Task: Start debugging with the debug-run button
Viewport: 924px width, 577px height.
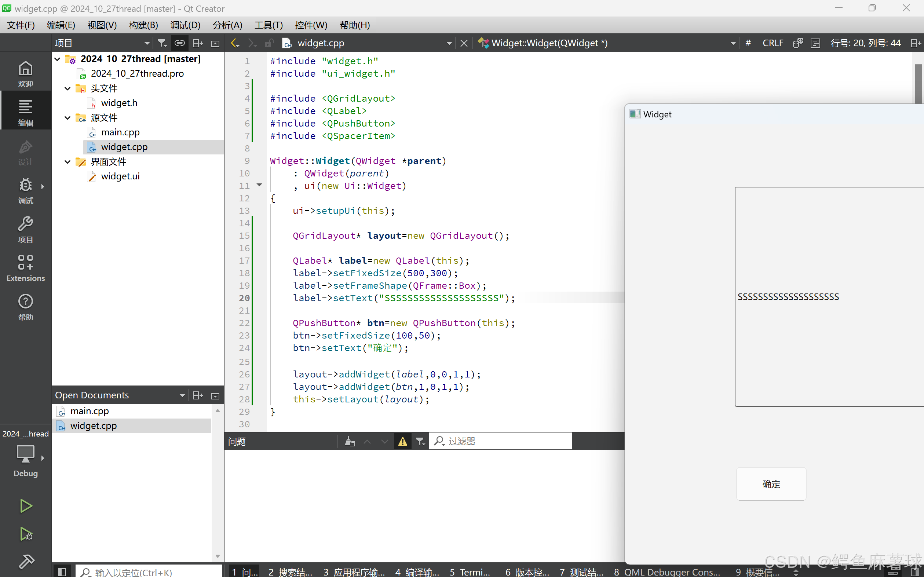Action: coord(26,534)
